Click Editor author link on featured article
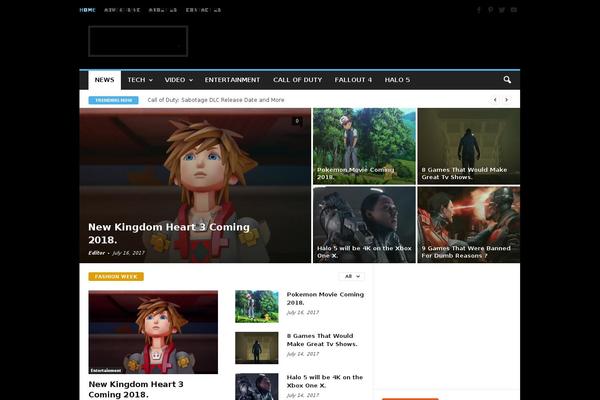This screenshot has height=400, width=600. (x=96, y=253)
